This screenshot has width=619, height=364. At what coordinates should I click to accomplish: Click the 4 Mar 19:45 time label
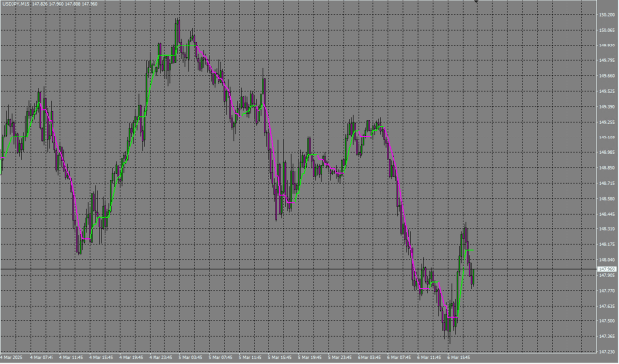[x=131, y=358]
